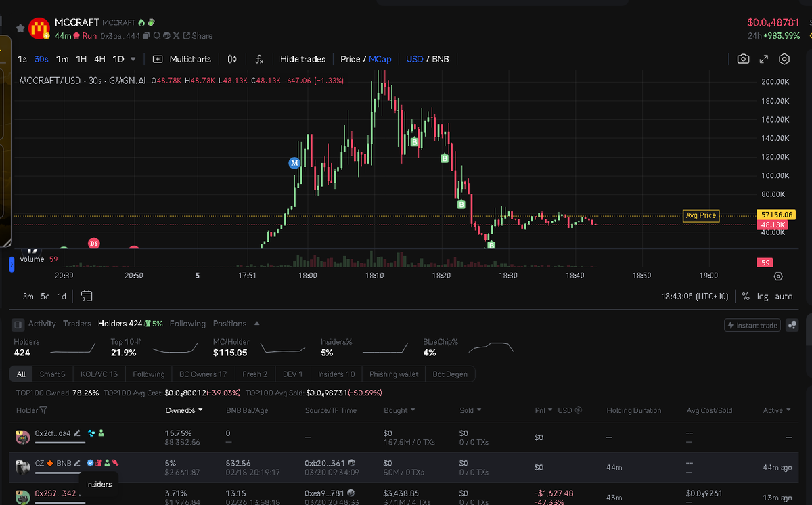
Task: Collapse panel with the up-arrow icon
Action: (257, 324)
